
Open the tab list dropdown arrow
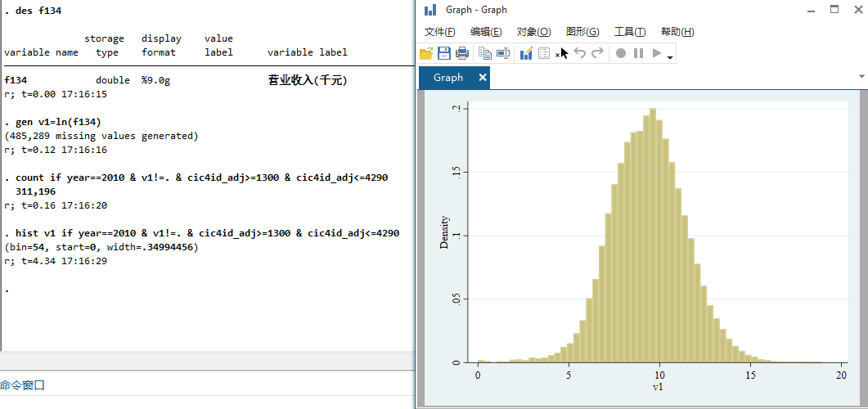pyautogui.click(x=861, y=77)
